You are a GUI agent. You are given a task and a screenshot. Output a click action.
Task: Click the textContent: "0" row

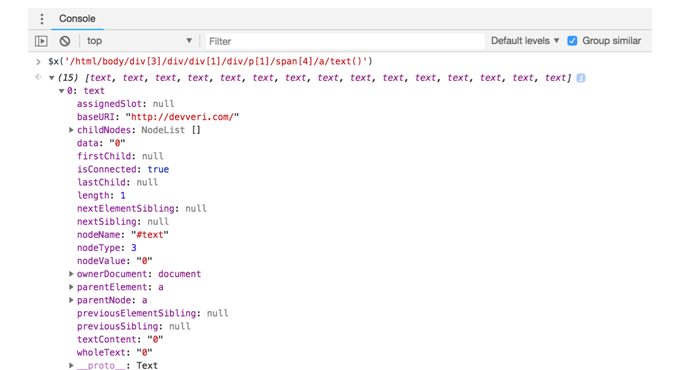click(120, 339)
